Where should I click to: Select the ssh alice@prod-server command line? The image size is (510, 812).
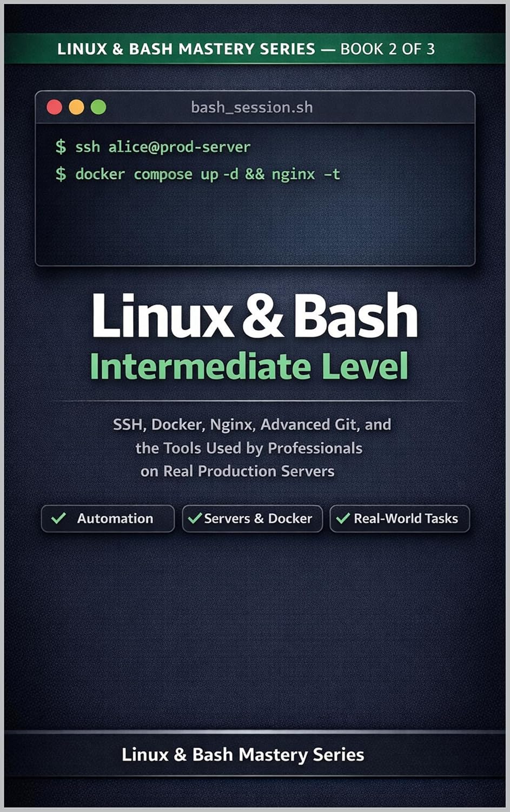[153, 147]
